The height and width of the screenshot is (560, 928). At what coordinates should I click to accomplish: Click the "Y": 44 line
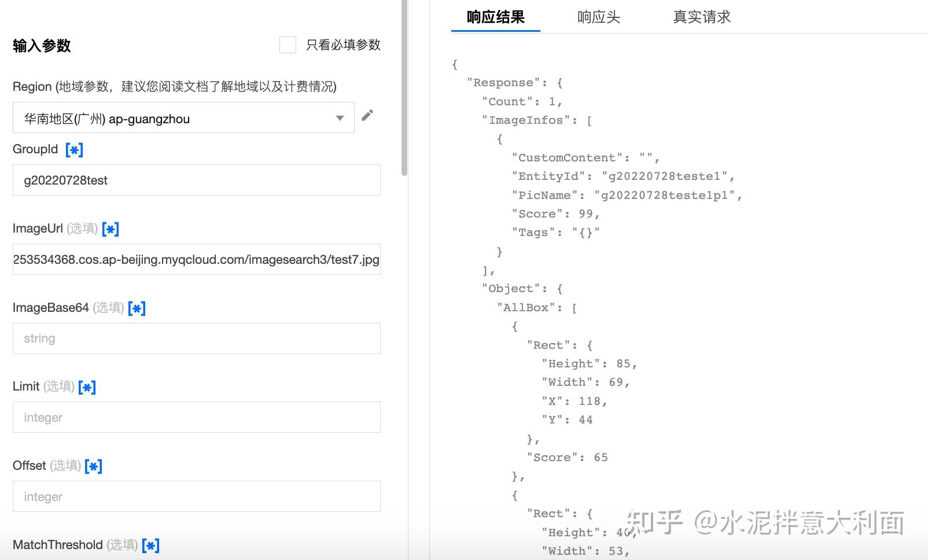(567, 420)
